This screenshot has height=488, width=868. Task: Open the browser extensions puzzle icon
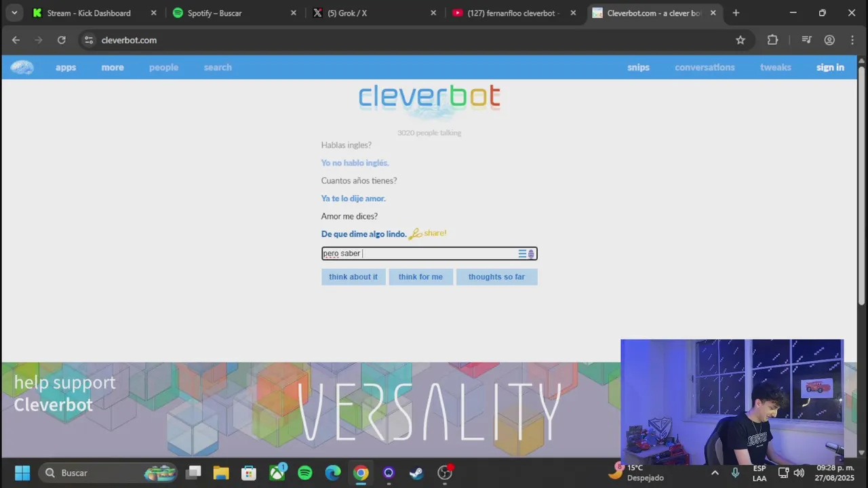(x=772, y=40)
